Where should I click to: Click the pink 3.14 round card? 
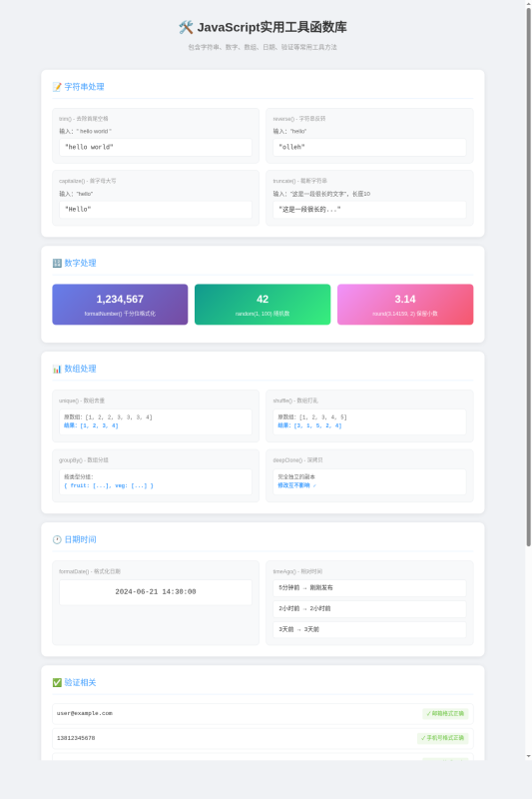405,305
